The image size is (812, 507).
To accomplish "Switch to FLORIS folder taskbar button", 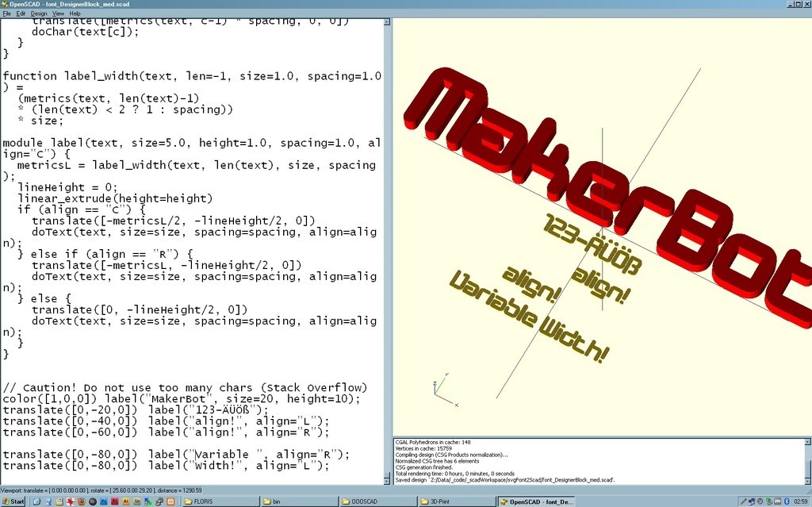I will [220, 501].
